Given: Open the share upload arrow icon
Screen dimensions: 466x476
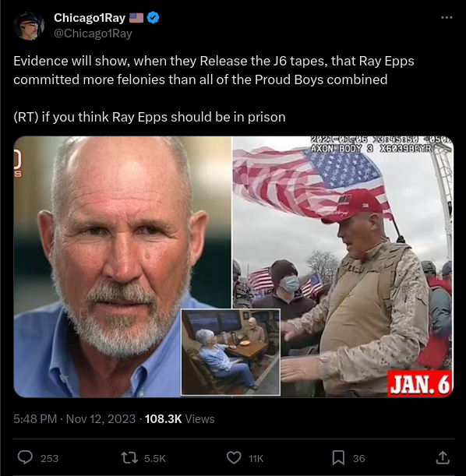Looking at the screenshot, I should [x=443, y=458].
